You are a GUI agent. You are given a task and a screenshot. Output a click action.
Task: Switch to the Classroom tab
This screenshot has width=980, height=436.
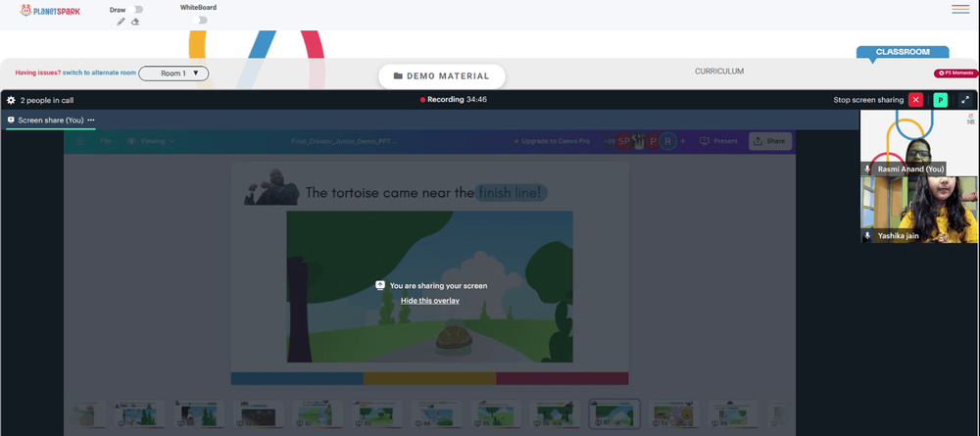903,53
